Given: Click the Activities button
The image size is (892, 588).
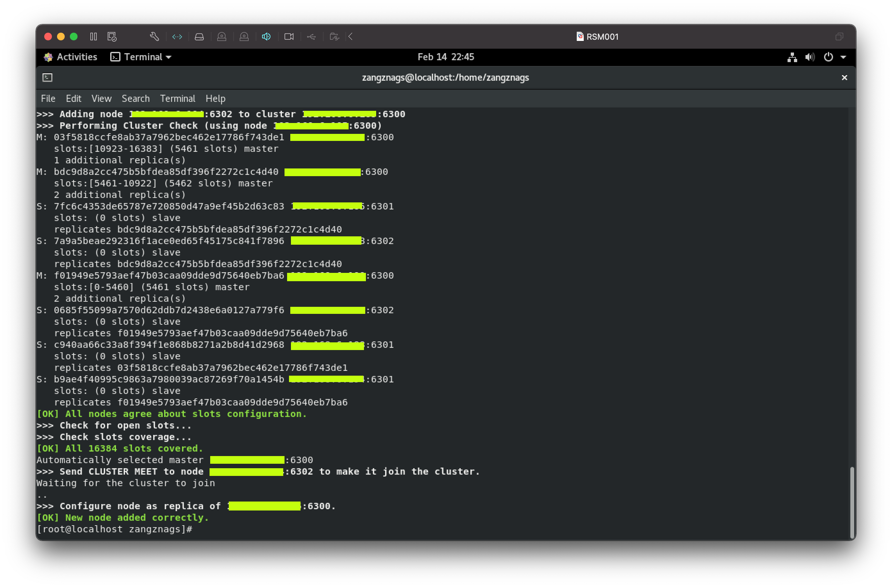Looking at the screenshot, I should coord(70,57).
